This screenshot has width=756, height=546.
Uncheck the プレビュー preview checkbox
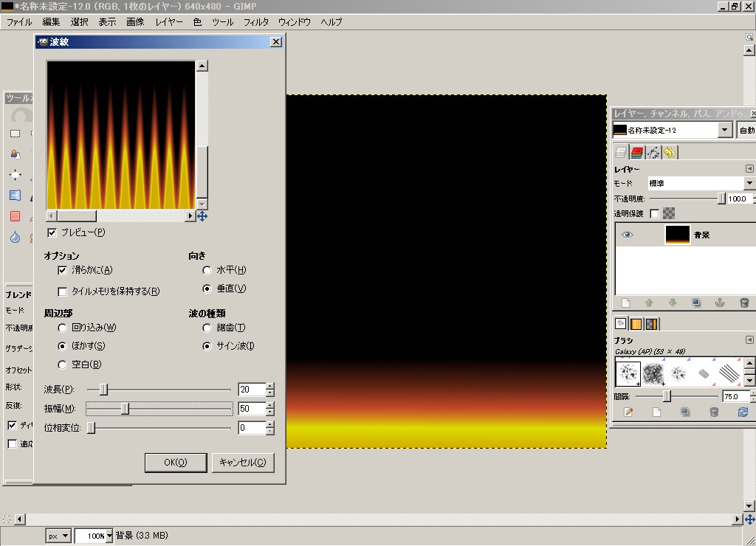52,233
